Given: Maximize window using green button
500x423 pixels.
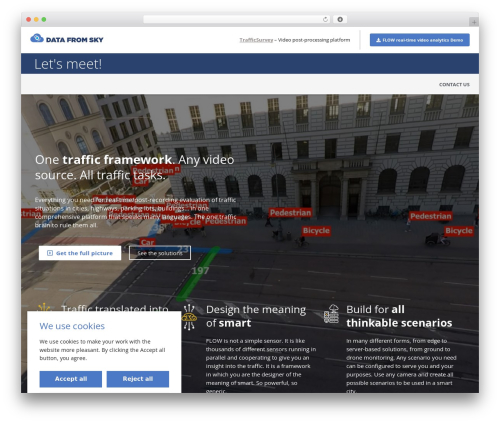Looking at the screenshot, I should tap(44, 20).
